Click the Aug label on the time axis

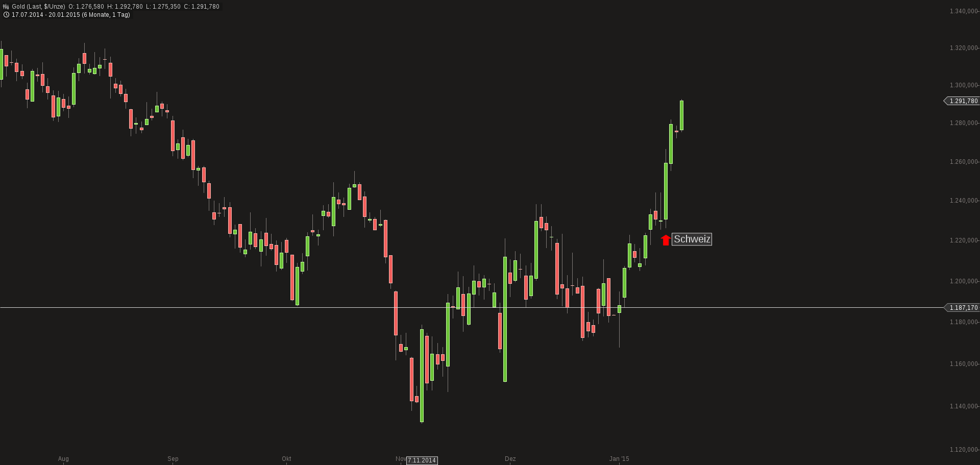[63, 459]
